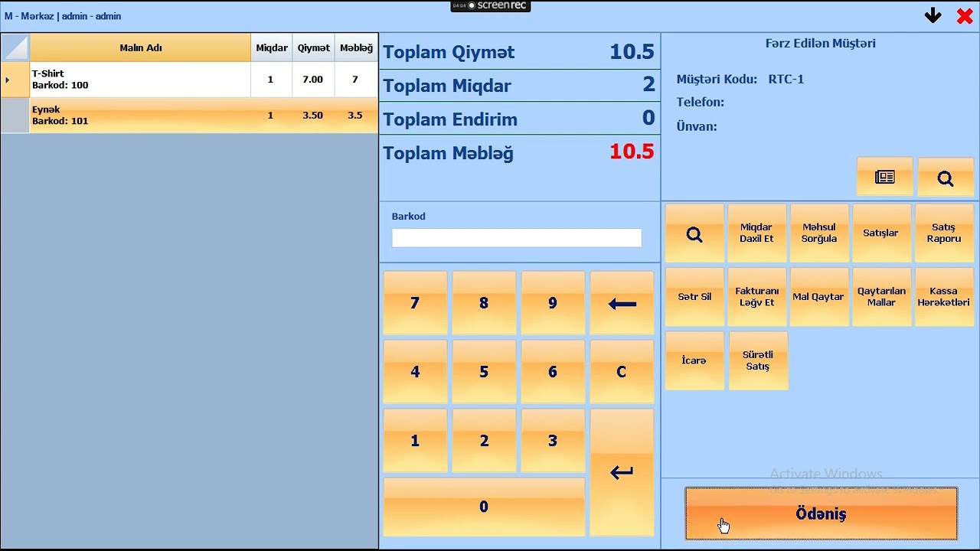Open Kassa Hərəkətləri
Viewport: 980px width, 551px height.
coord(944,297)
